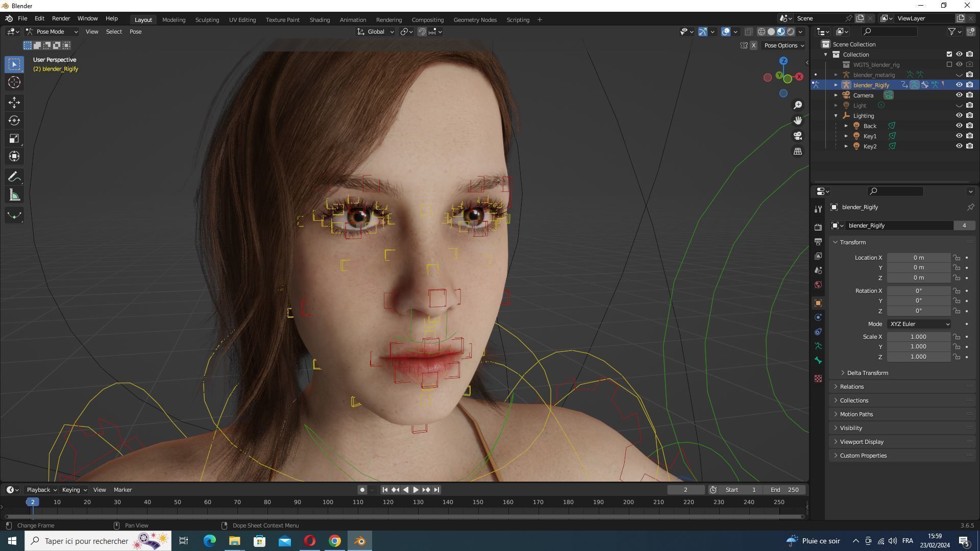
Task: Open the Armature data properties tab
Action: [818, 346]
